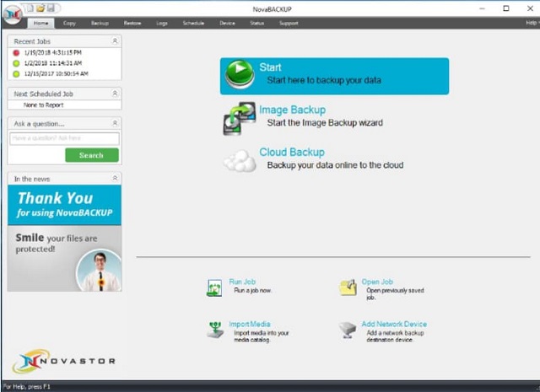Click the Thank You NovaBACKUP news banner
The image size is (540, 392).
64,205
